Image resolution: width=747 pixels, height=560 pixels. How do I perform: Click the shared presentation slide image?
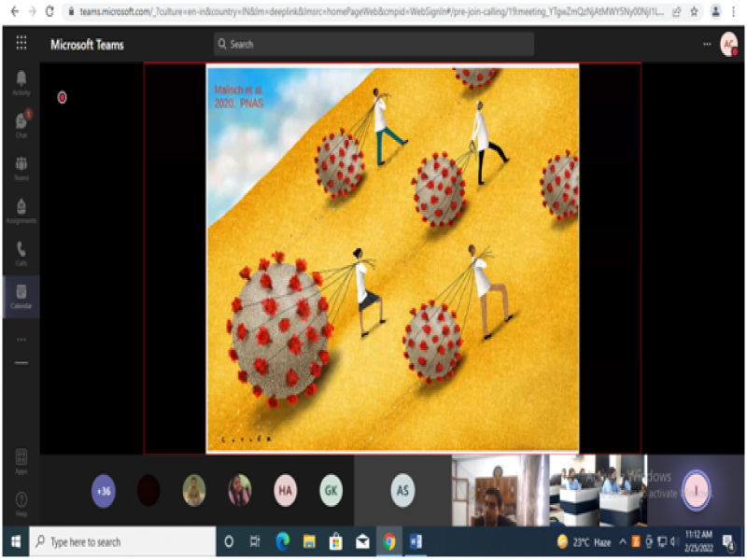click(392, 259)
